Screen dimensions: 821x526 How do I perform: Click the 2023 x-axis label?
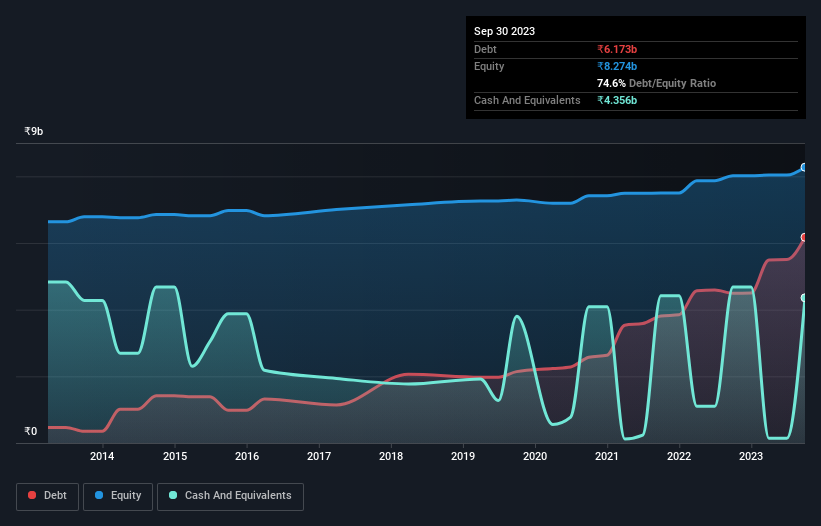pos(751,456)
